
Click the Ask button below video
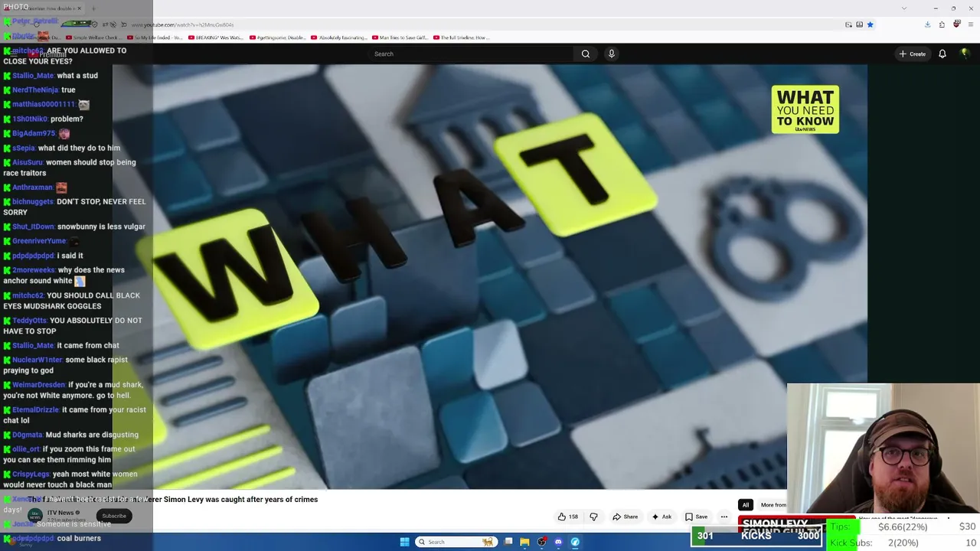click(663, 517)
